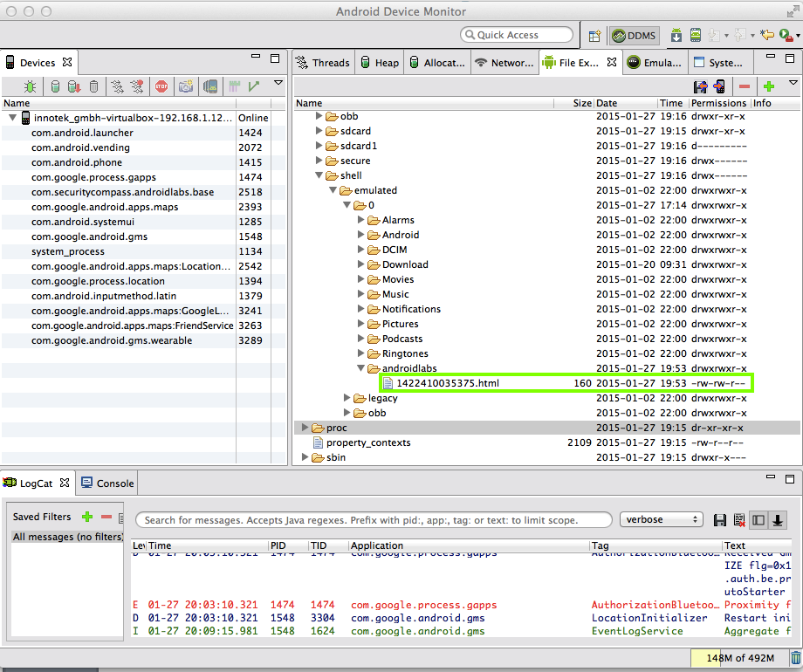Click the Cause GC trash can icon
The image size is (803, 672).
coord(795,658)
